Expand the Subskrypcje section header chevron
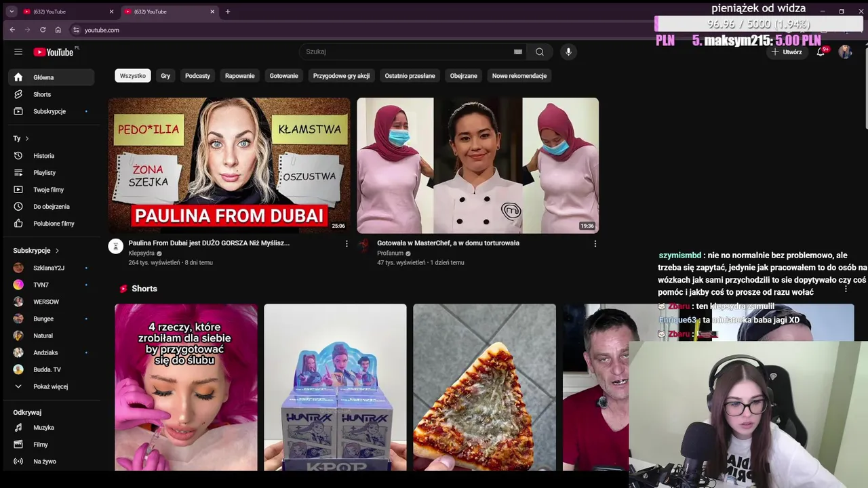The width and height of the screenshot is (868, 488). pos(57,251)
